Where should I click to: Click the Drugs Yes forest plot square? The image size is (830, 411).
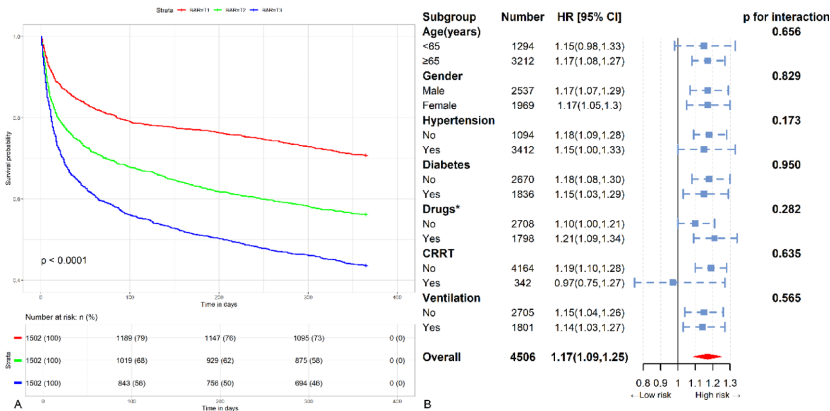click(x=713, y=239)
